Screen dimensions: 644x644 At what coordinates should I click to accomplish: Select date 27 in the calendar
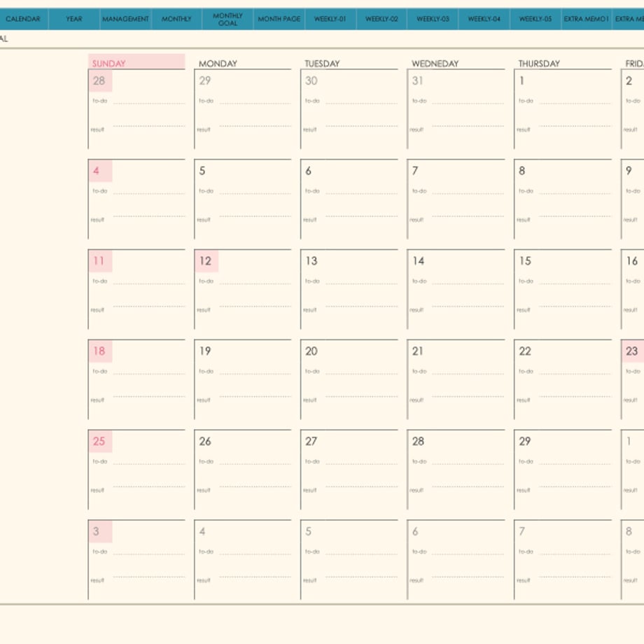click(x=311, y=441)
